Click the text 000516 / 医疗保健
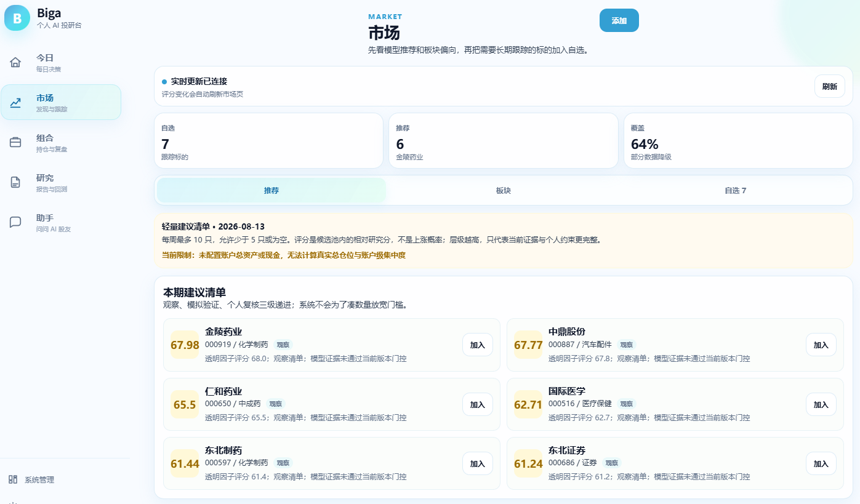The image size is (860, 504). click(x=580, y=404)
